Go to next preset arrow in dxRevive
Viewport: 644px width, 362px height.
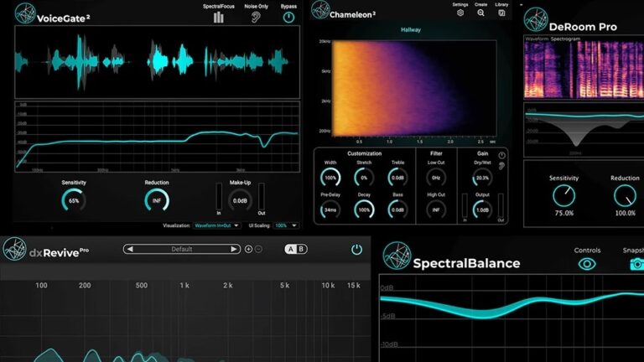click(x=233, y=249)
